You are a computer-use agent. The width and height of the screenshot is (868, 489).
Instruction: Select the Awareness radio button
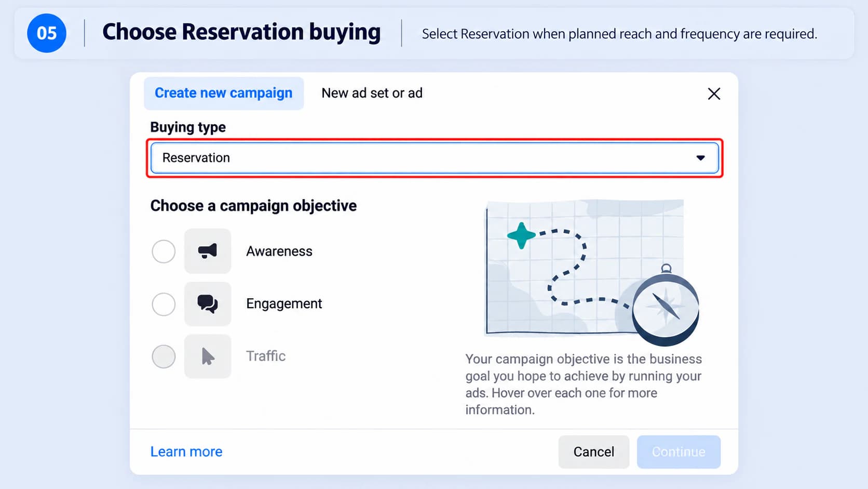(164, 252)
